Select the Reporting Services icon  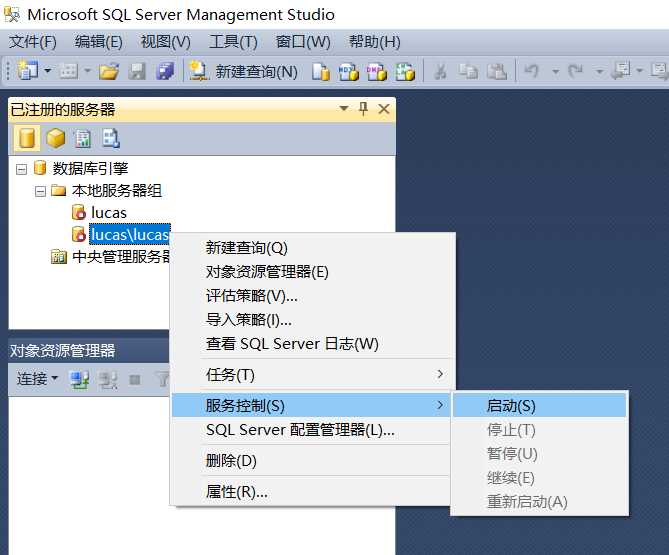pyautogui.click(x=83, y=138)
